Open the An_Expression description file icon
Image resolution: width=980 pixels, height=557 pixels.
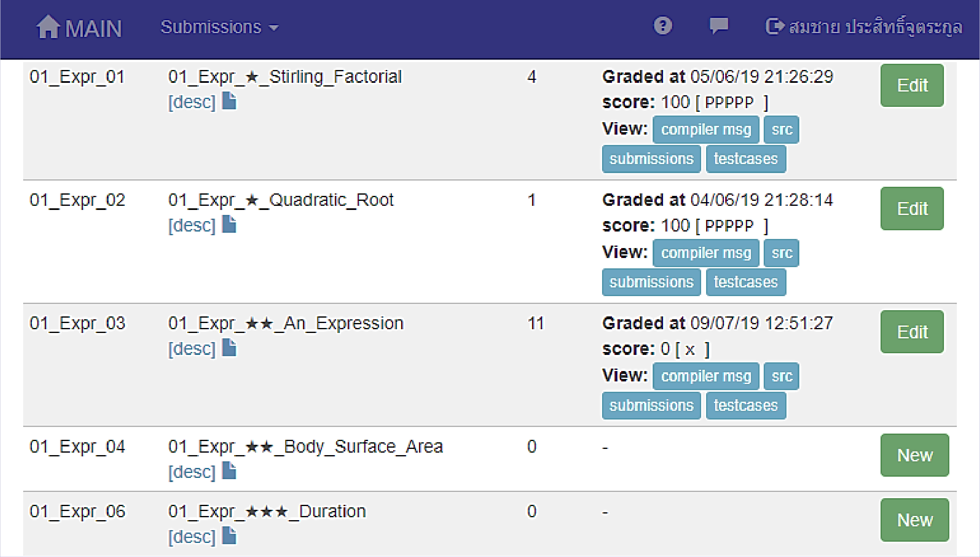[x=229, y=348]
